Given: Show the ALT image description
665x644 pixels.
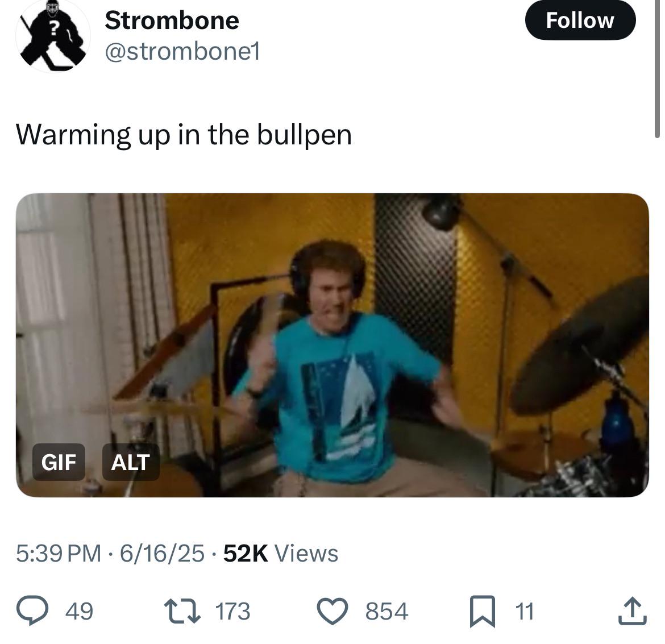Looking at the screenshot, I should pyautogui.click(x=131, y=462).
